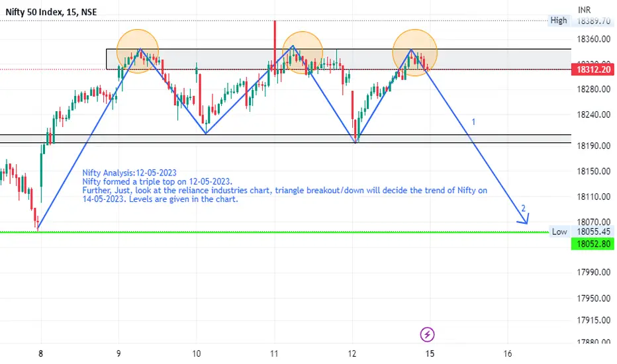Screen dimensions: 617x364
Task: Click 18280.00 on the price axis
Action: tap(593, 89)
